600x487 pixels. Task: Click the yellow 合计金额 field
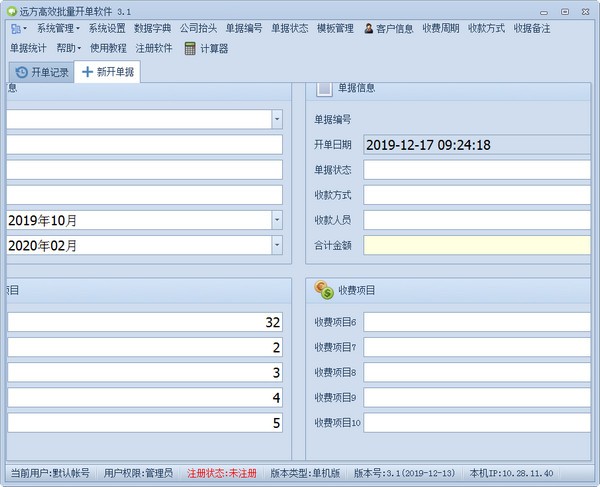click(x=477, y=245)
